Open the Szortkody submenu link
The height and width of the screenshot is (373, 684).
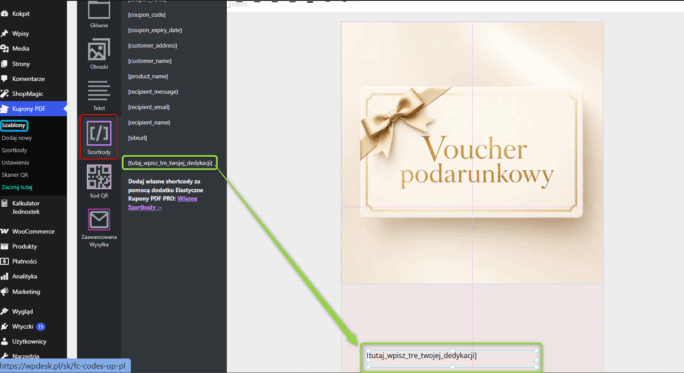[x=14, y=150]
